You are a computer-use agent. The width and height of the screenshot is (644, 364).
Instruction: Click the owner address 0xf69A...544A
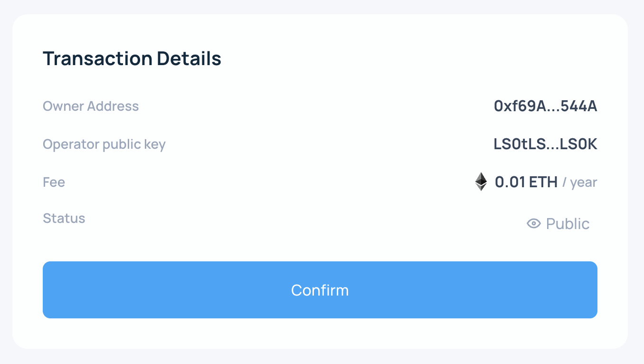pyautogui.click(x=545, y=106)
